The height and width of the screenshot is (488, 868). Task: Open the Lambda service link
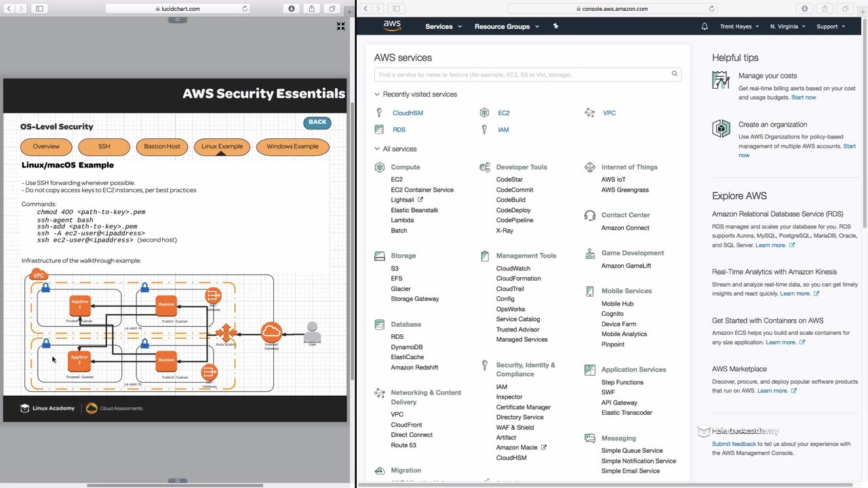coord(402,220)
